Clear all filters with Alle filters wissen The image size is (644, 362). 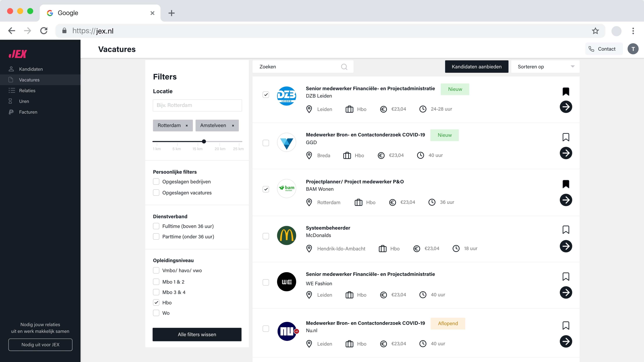click(x=197, y=334)
